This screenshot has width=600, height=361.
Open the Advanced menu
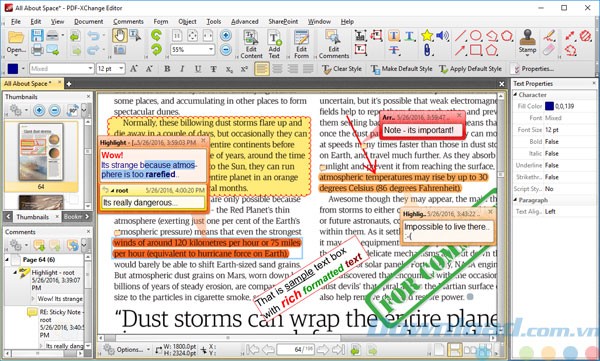click(245, 21)
